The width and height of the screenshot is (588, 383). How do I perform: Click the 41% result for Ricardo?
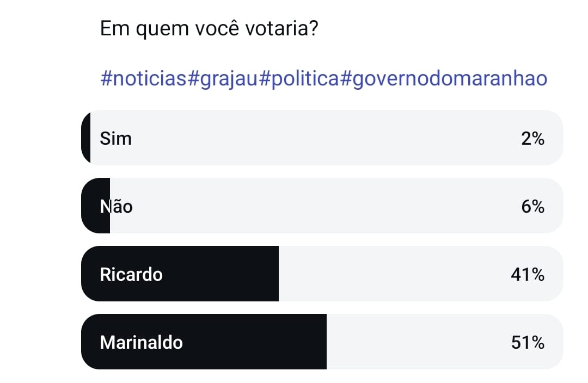coord(527,275)
